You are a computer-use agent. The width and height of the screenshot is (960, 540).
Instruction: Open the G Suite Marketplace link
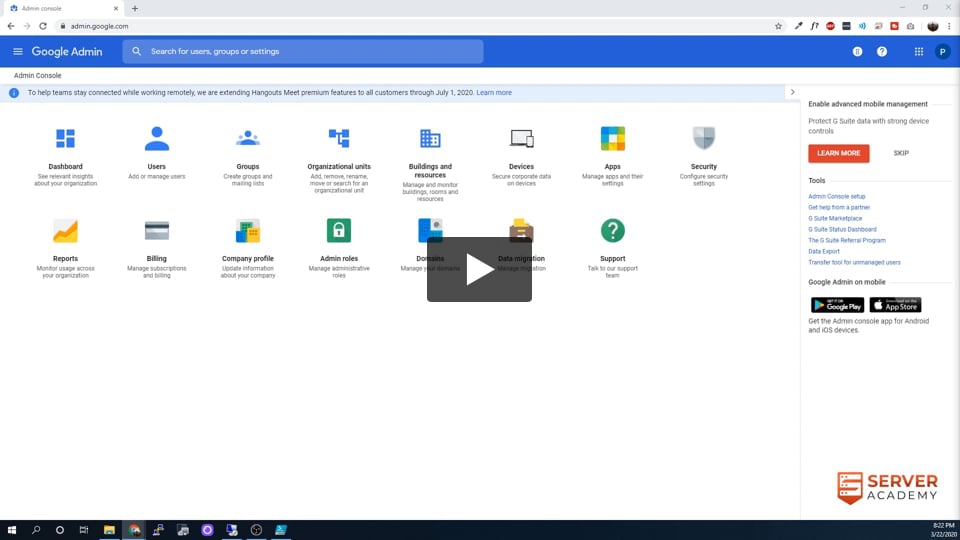(835, 218)
